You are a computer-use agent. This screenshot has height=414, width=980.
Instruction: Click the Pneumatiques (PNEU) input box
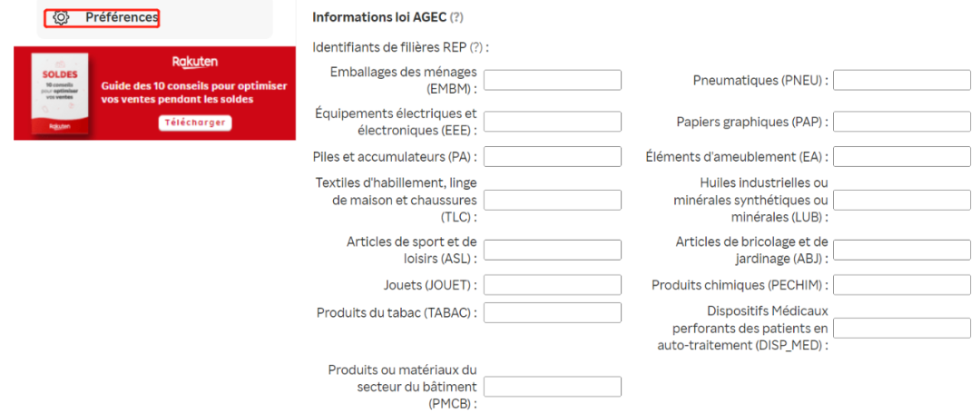click(x=901, y=80)
